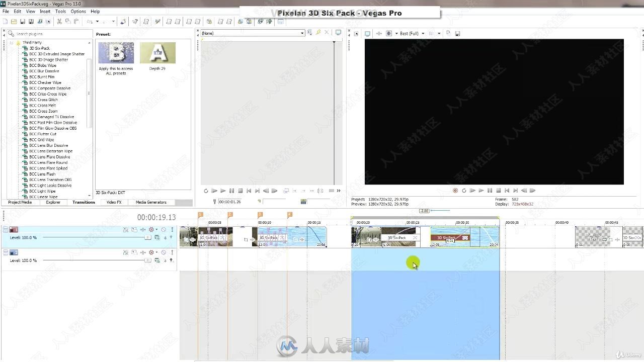Open the File menu
The width and height of the screenshot is (644, 362).
(6, 11)
